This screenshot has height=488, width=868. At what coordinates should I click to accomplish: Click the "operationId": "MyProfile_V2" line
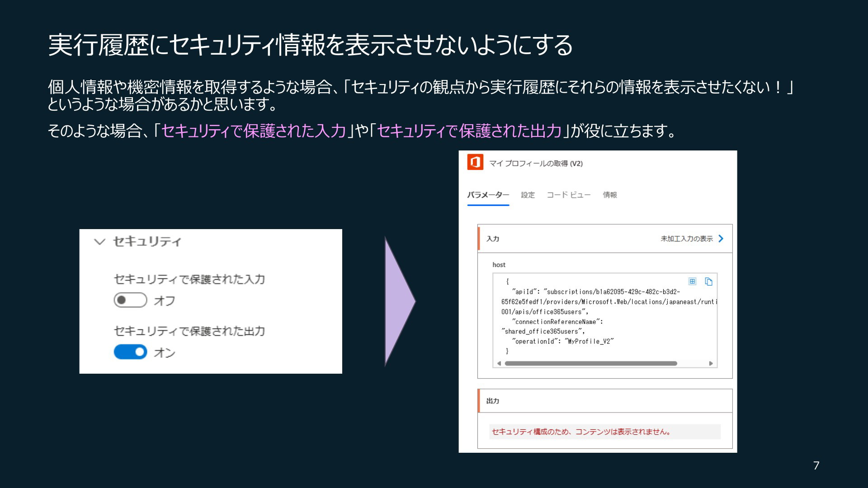(x=563, y=342)
